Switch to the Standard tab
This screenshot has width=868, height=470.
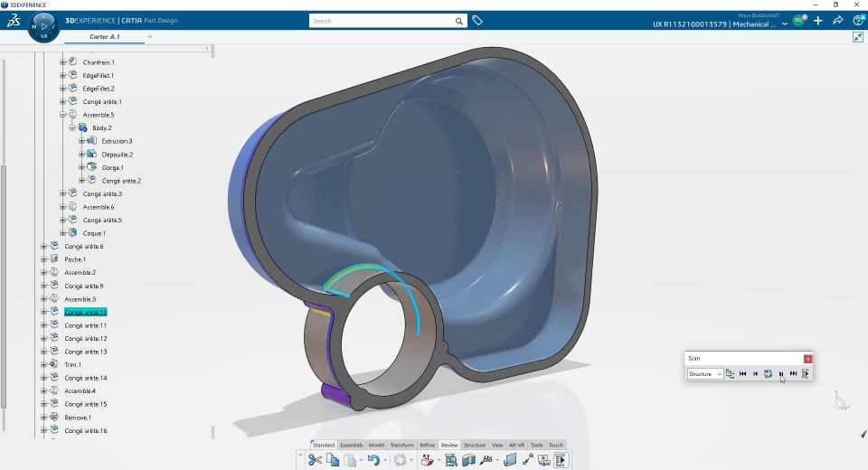(324, 445)
